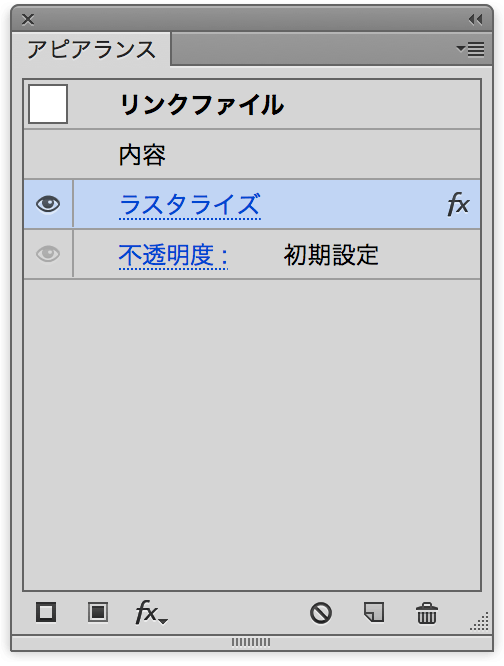504x666 pixels.
Task: Collapse the panel with double arrow icon
Action: pyautogui.click(x=476, y=19)
